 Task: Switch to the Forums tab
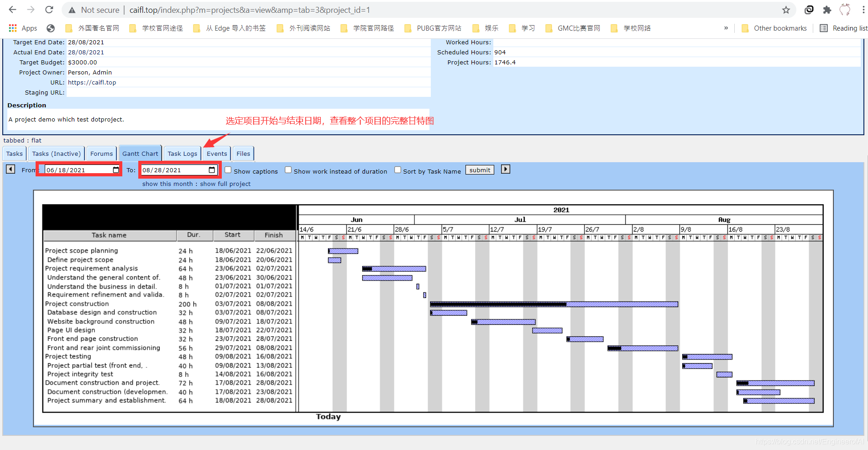101,154
